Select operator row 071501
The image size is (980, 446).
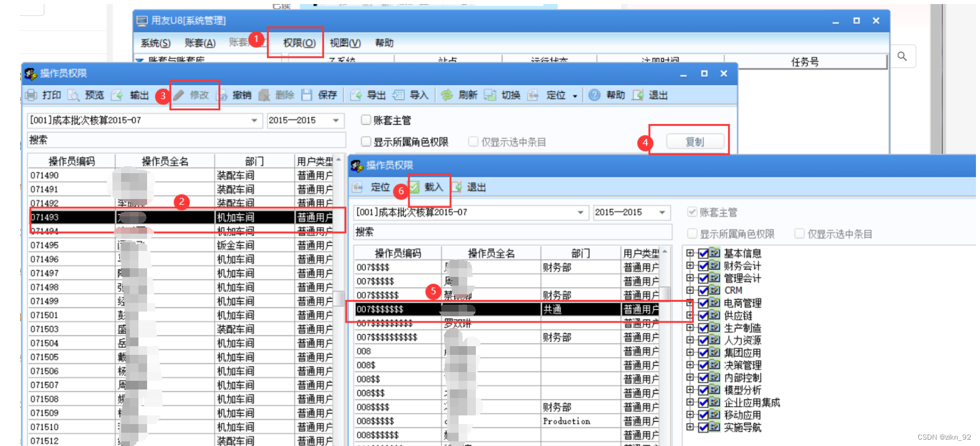[x=181, y=315]
